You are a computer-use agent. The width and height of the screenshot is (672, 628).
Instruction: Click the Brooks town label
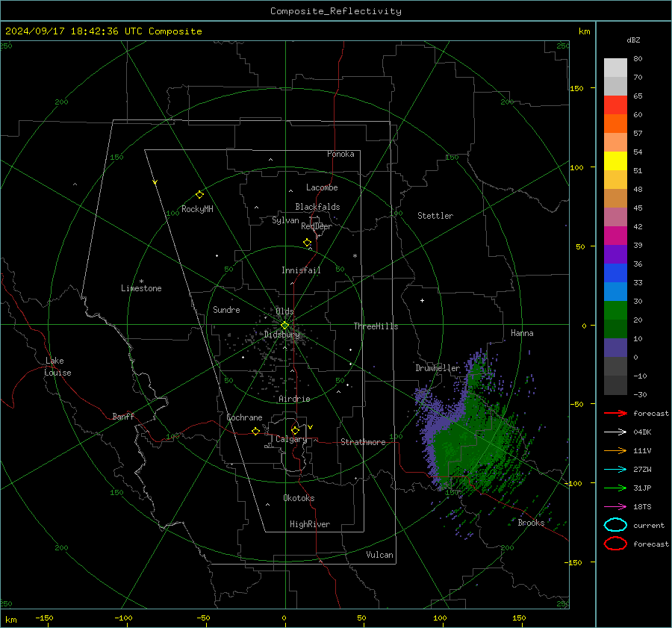pos(531,523)
